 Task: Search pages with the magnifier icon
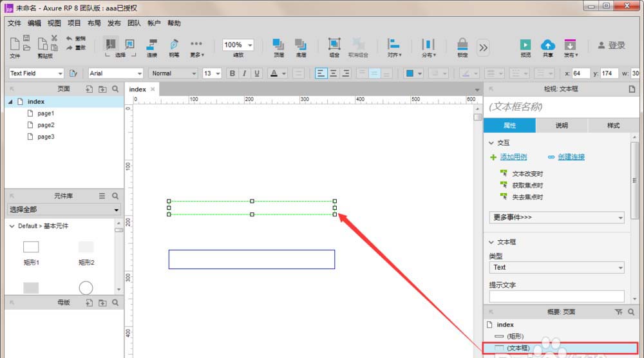pyautogui.click(x=115, y=89)
